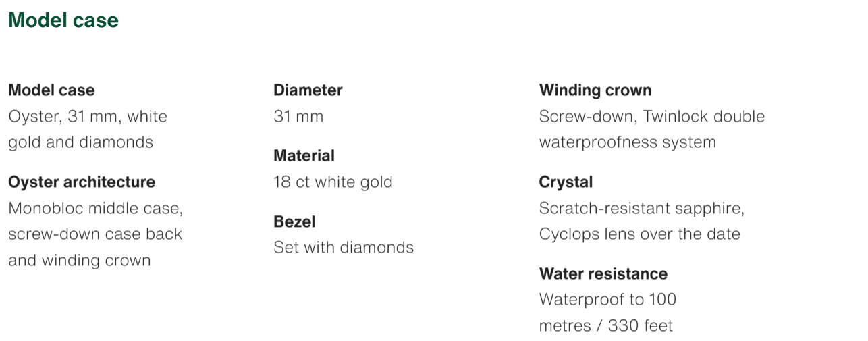Select the 'metres / 330 feet' text line
This screenshot has width=868, height=341.
[x=605, y=325]
